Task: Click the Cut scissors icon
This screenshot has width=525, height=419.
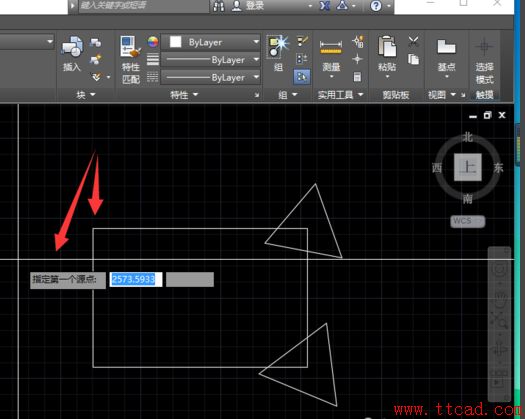Action: pos(414,42)
